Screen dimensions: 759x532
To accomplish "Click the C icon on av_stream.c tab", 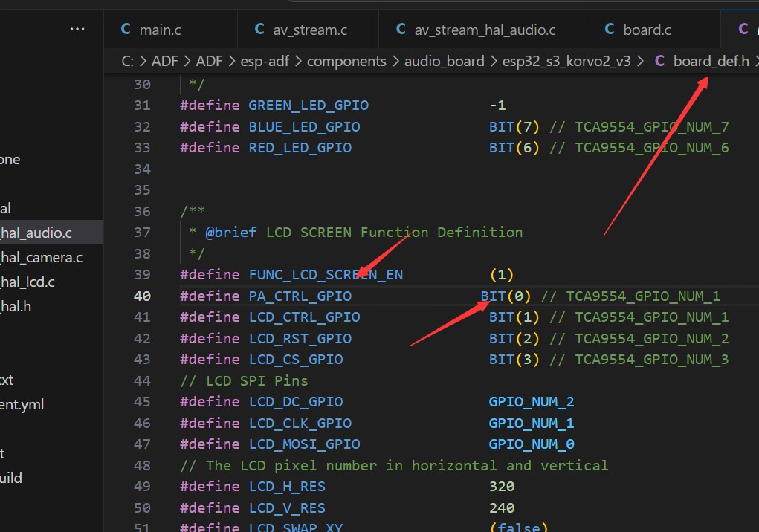I will (x=259, y=29).
